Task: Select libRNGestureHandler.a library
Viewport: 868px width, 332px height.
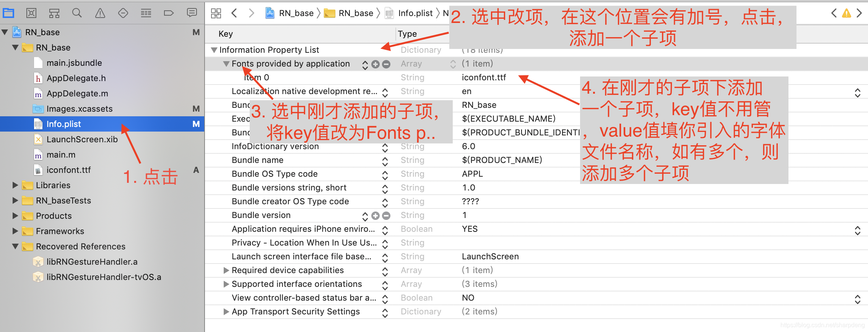Action: coord(92,262)
